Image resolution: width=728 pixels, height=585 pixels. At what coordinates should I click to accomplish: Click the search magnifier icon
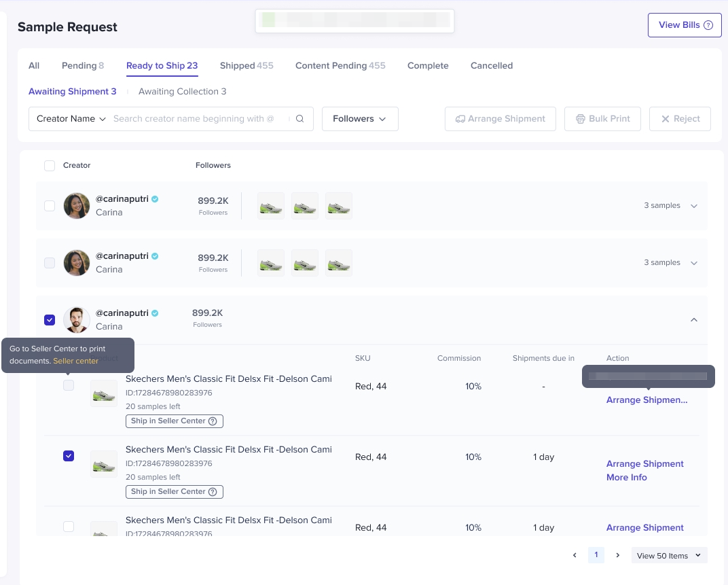(x=300, y=119)
